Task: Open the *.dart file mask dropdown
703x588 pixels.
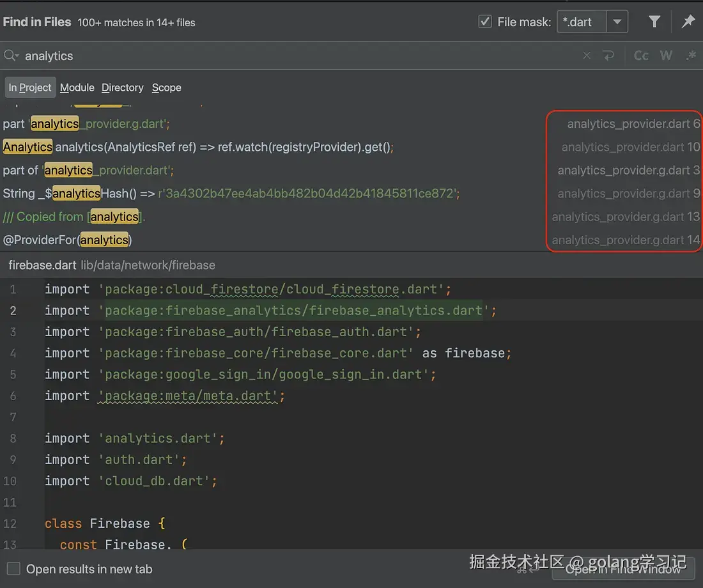Action: click(617, 22)
